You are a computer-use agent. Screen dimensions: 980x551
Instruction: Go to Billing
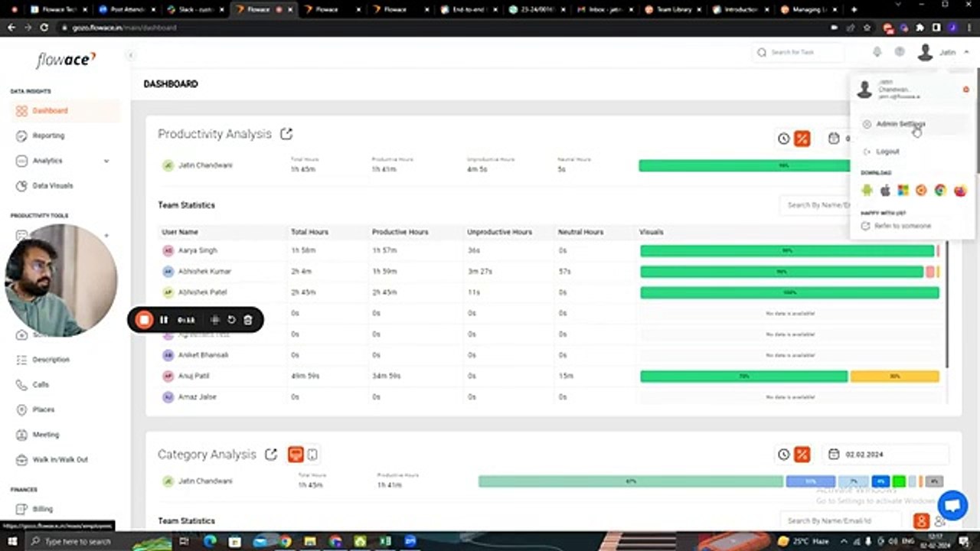coord(43,509)
